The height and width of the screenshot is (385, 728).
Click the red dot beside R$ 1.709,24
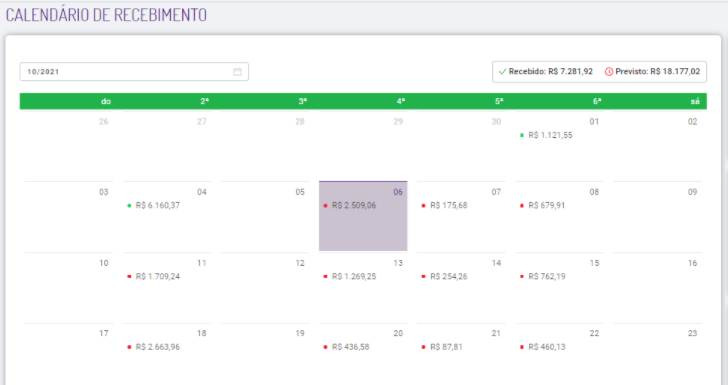pos(129,276)
